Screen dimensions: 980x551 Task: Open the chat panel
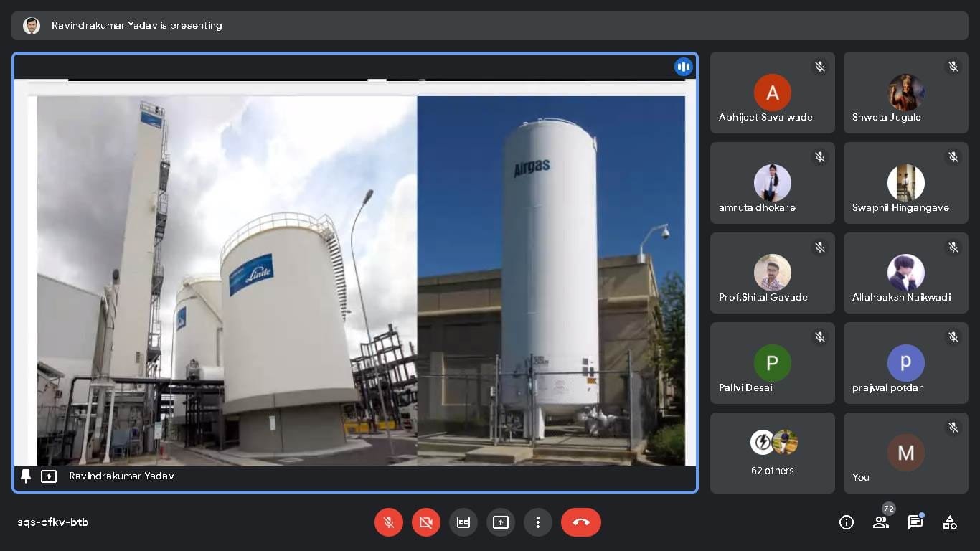point(915,522)
